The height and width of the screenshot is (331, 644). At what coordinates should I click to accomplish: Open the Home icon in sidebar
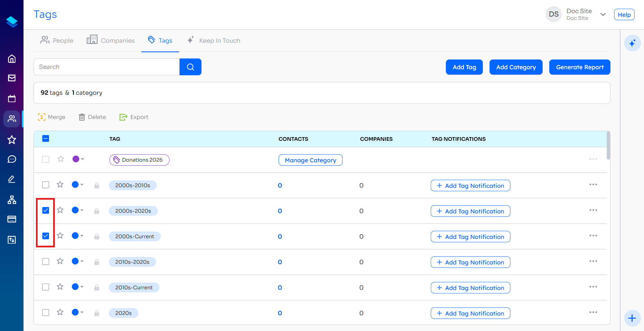pyautogui.click(x=12, y=59)
